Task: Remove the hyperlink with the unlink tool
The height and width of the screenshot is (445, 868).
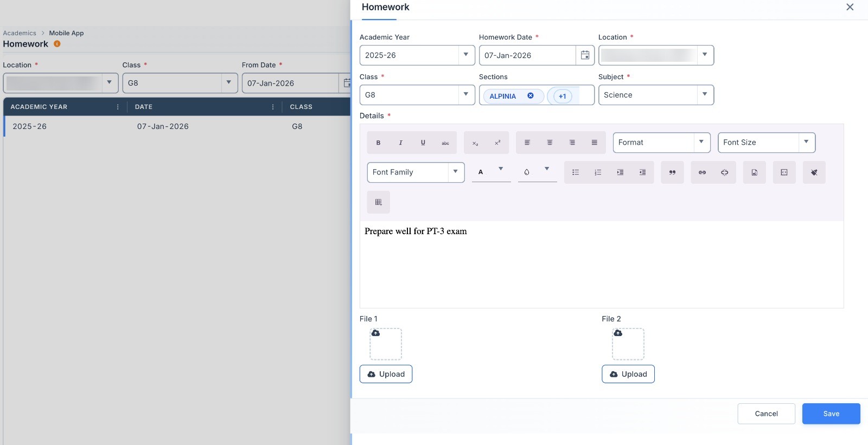Action: pos(725,172)
